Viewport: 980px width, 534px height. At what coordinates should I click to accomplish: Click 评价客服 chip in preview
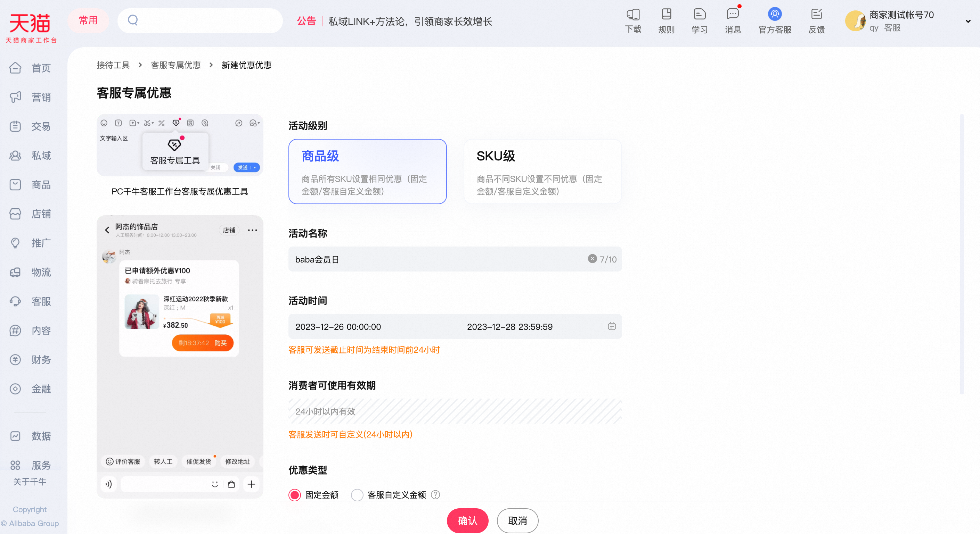pyautogui.click(x=123, y=461)
